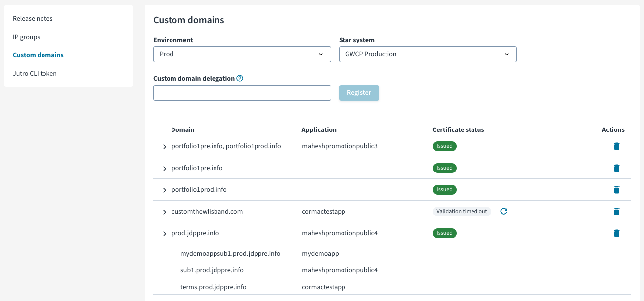Open Jutro CLI token page
Image resolution: width=644 pixels, height=301 pixels.
click(x=35, y=73)
